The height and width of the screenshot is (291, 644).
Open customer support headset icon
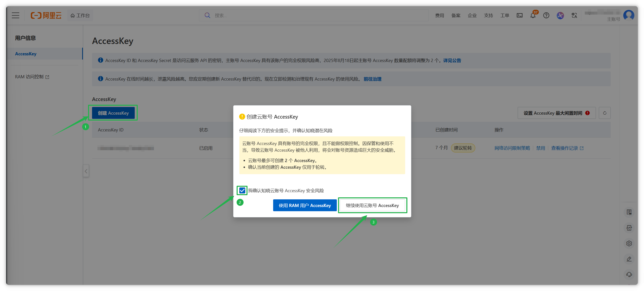pos(629,274)
